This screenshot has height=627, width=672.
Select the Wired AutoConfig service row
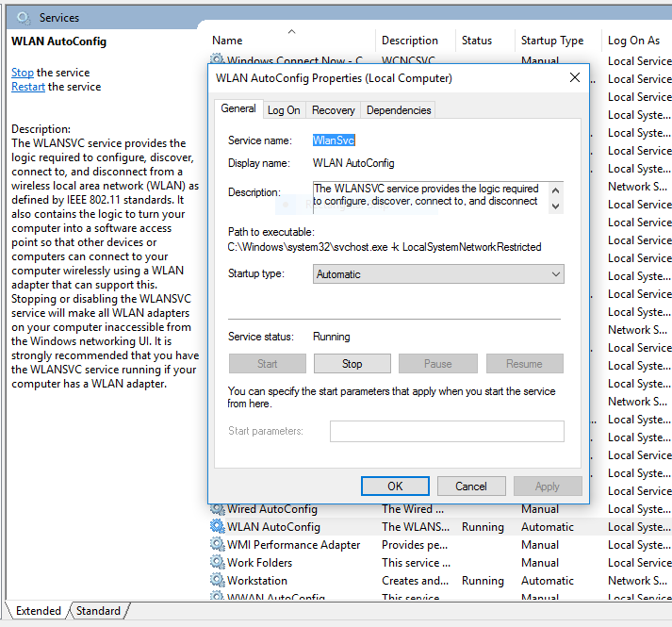tap(440, 509)
